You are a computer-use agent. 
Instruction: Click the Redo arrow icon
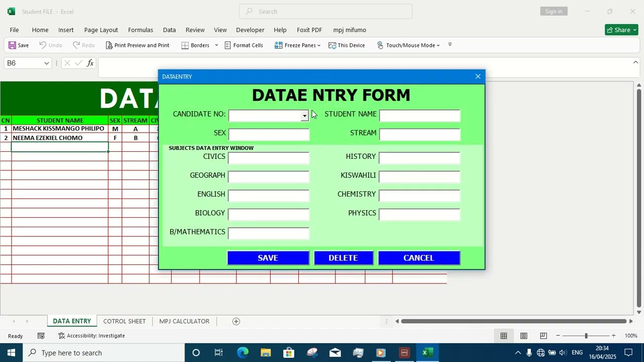[x=76, y=45]
